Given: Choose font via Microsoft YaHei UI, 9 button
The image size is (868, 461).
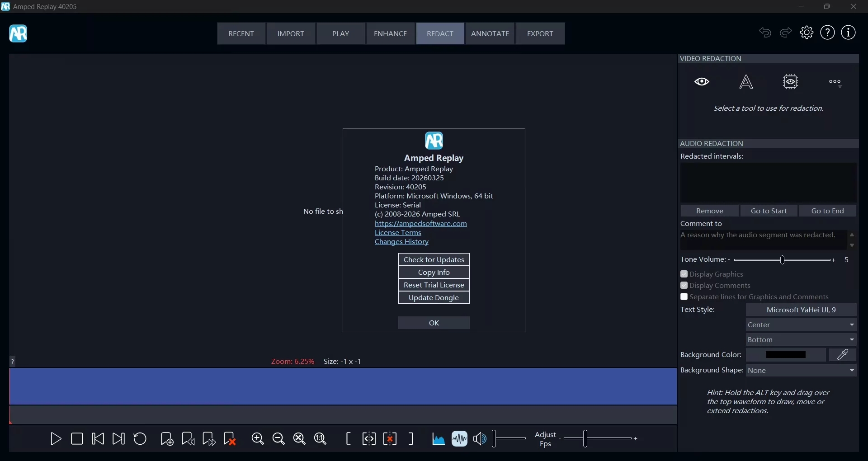Looking at the screenshot, I should point(802,310).
